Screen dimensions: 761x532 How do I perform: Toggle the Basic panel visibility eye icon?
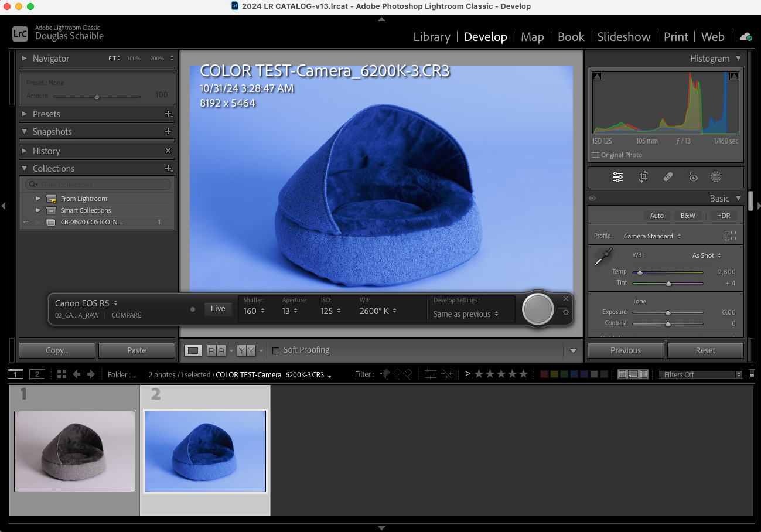point(592,198)
